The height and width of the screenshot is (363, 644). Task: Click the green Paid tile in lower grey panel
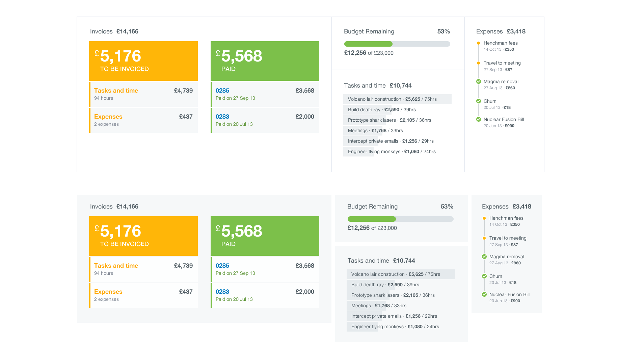(265, 236)
